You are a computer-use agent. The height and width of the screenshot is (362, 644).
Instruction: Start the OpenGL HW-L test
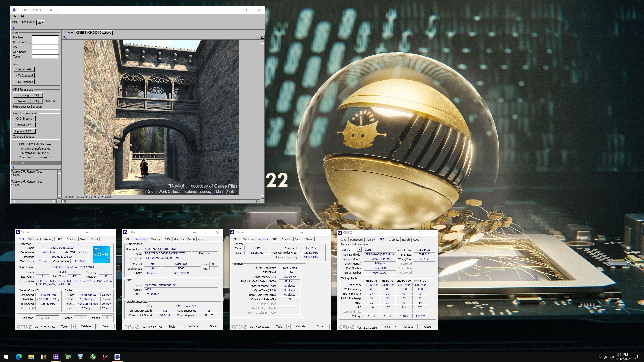coord(24,131)
